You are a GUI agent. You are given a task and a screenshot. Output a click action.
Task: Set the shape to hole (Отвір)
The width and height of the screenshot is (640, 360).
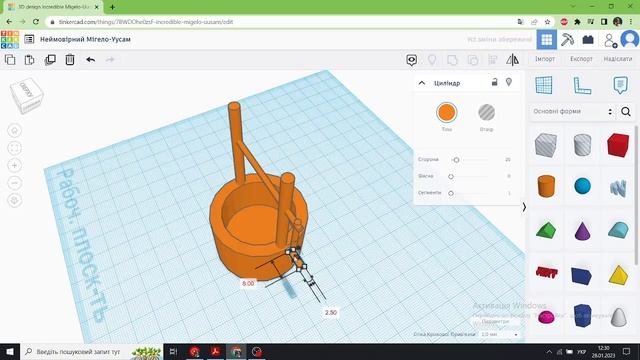coord(486,112)
